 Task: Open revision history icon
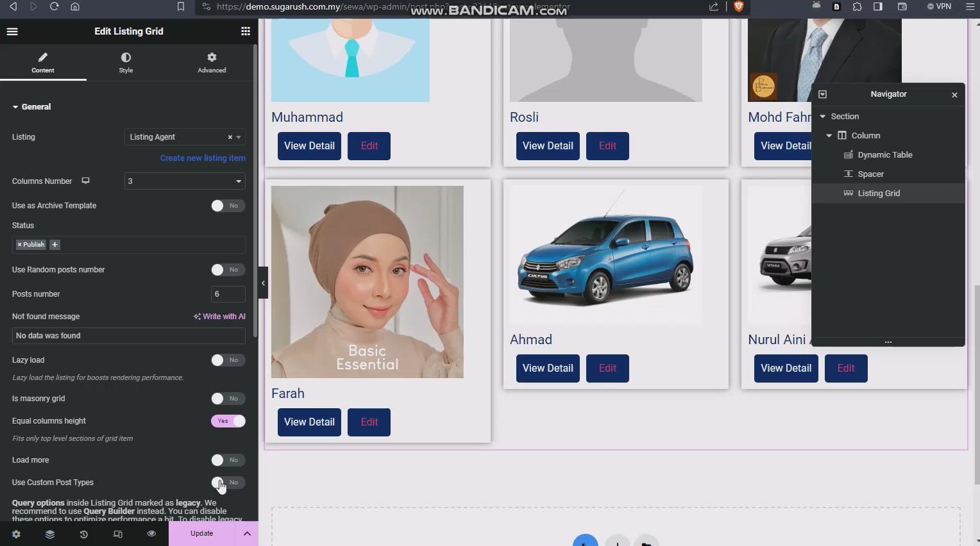point(83,534)
